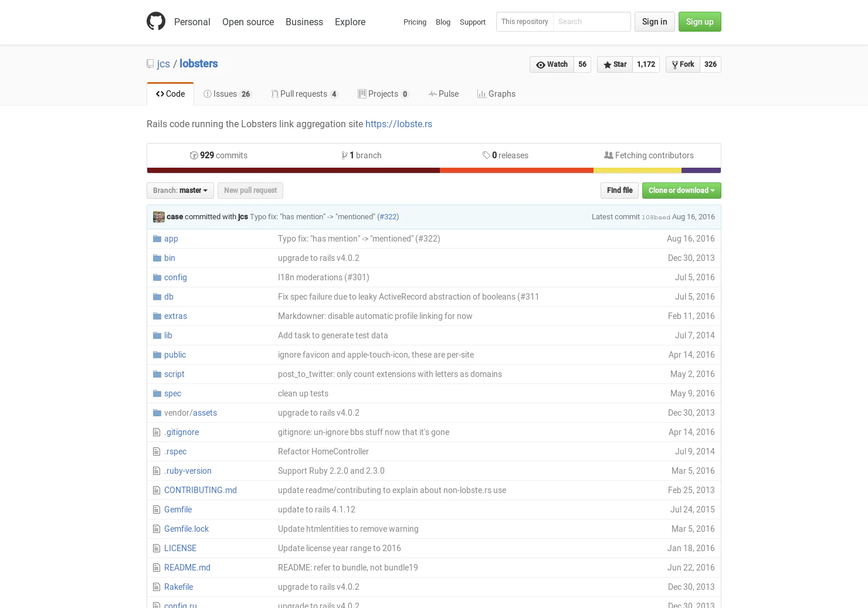
Task: Open the latest commit hash link
Action: 656,218
